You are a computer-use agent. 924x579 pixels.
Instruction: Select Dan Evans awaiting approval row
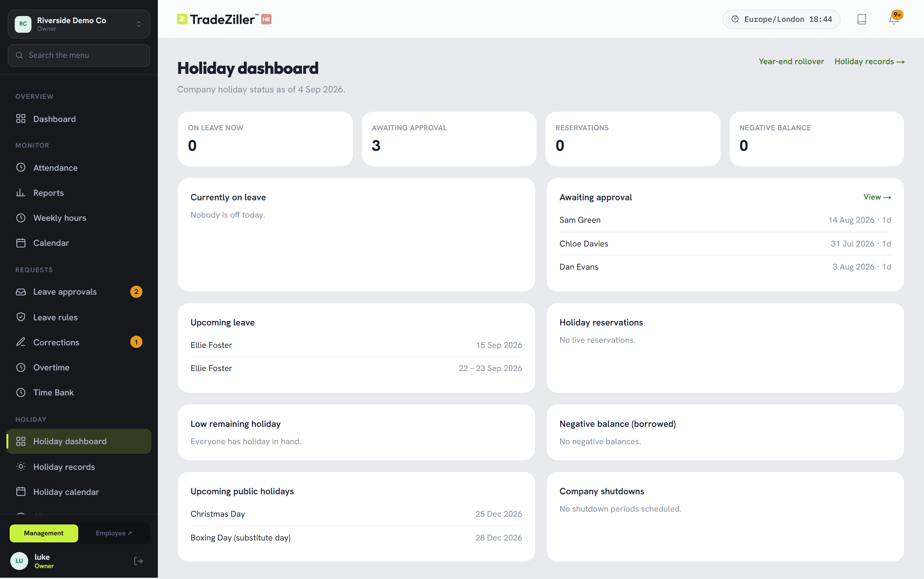point(725,267)
